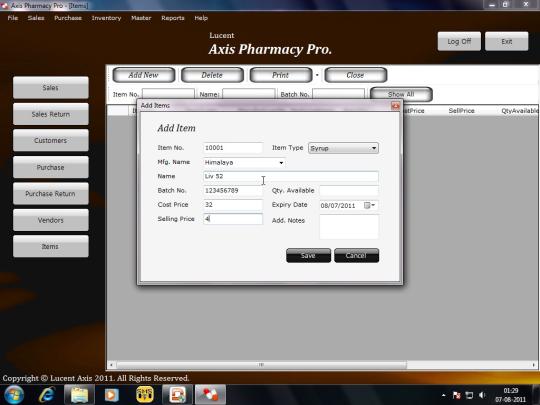Click the volume speaker tray icon
Screen dimensions: 540x405
tap(482, 395)
